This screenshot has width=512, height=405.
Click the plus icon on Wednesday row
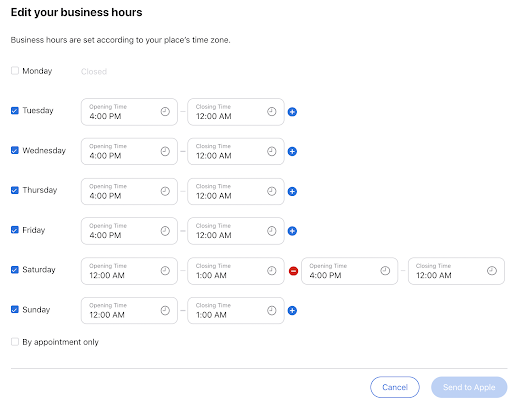click(x=292, y=152)
